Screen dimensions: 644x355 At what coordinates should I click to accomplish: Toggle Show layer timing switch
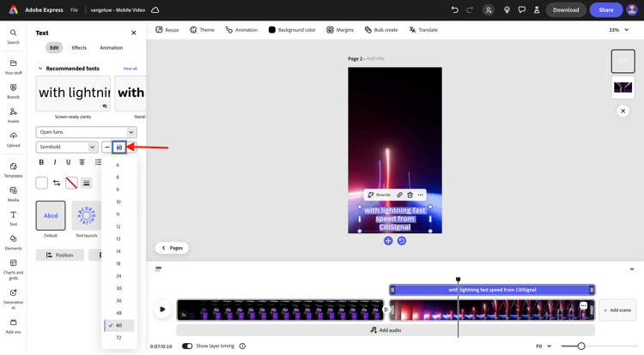coord(187,346)
